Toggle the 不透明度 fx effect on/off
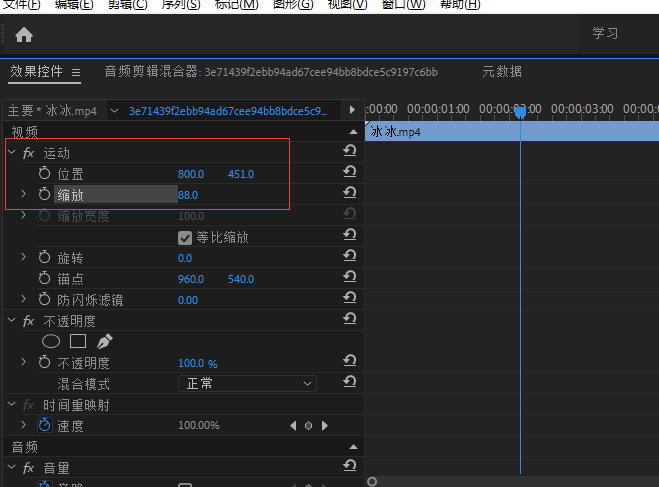 [x=29, y=321]
